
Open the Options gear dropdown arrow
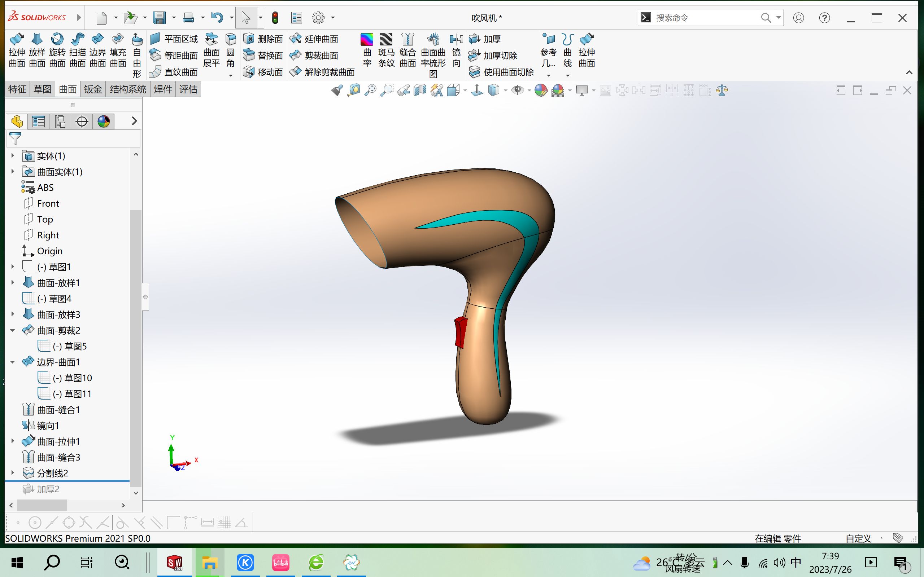[332, 18]
